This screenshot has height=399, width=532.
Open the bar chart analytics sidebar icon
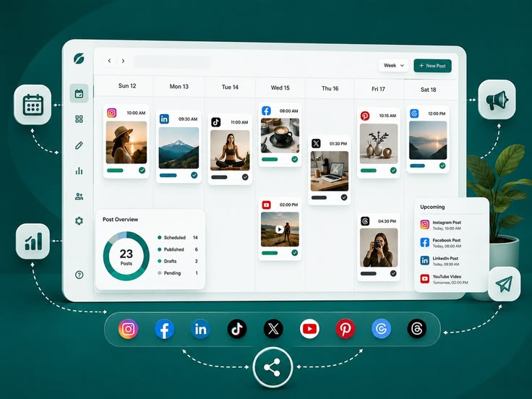[79, 171]
